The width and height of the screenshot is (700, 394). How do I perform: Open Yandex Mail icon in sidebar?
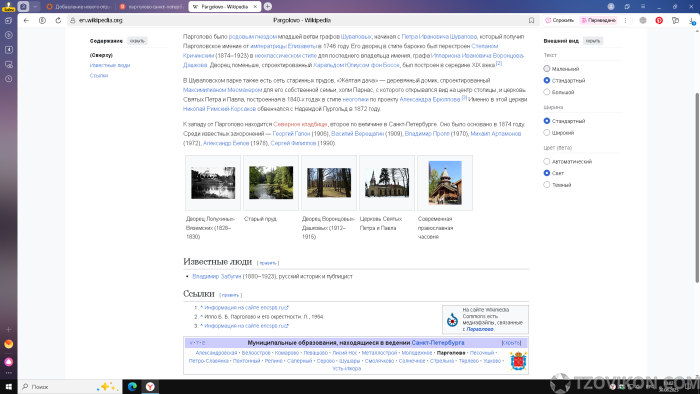[x=8, y=344]
